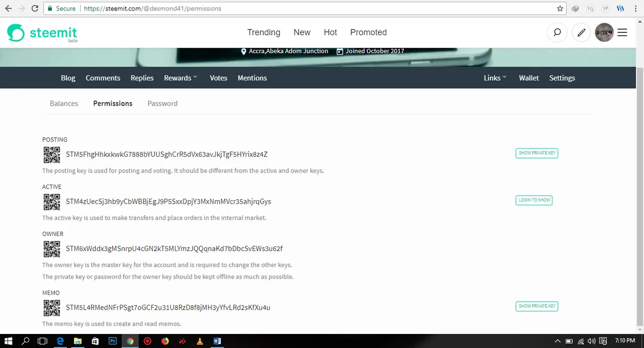Image resolution: width=644 pixels, height=348 pixels.
Task: Open volume control in system tray
Action: (592, 341)
